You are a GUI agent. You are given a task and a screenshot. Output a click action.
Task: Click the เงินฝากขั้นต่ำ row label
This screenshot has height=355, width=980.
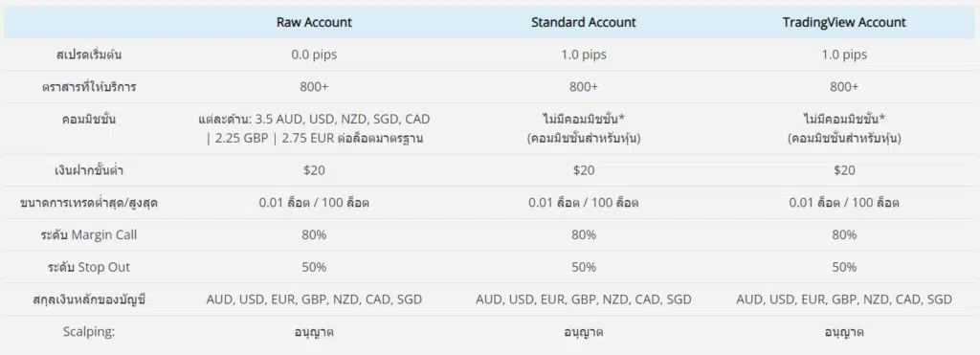click(89, 170)
